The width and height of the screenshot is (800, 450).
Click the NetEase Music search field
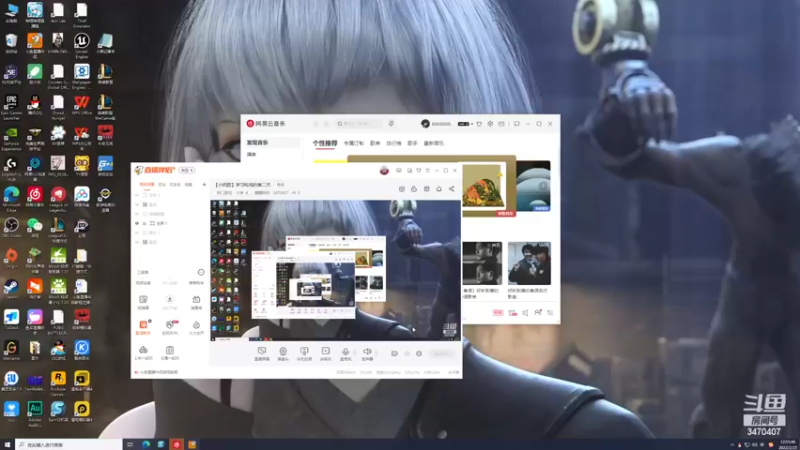tap(359, 124)
